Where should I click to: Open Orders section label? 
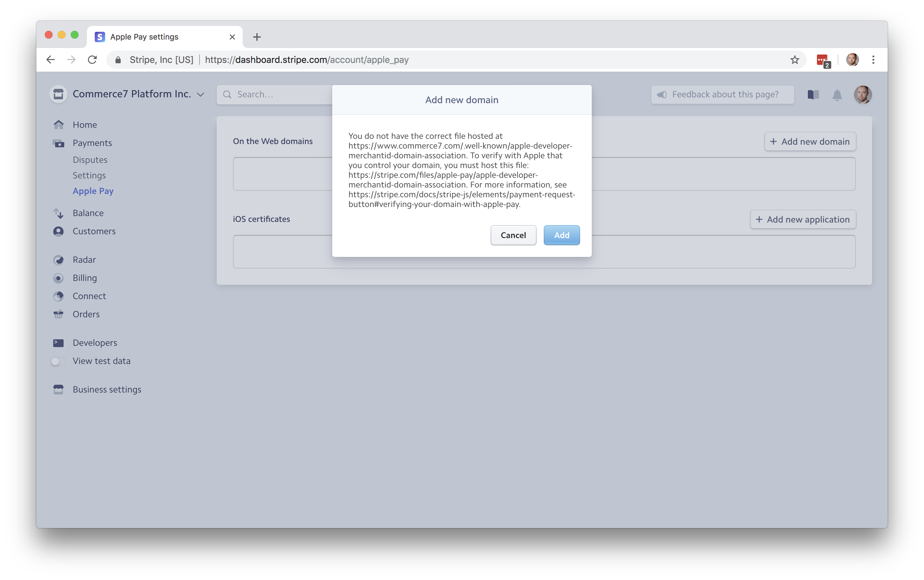[86, 314]
